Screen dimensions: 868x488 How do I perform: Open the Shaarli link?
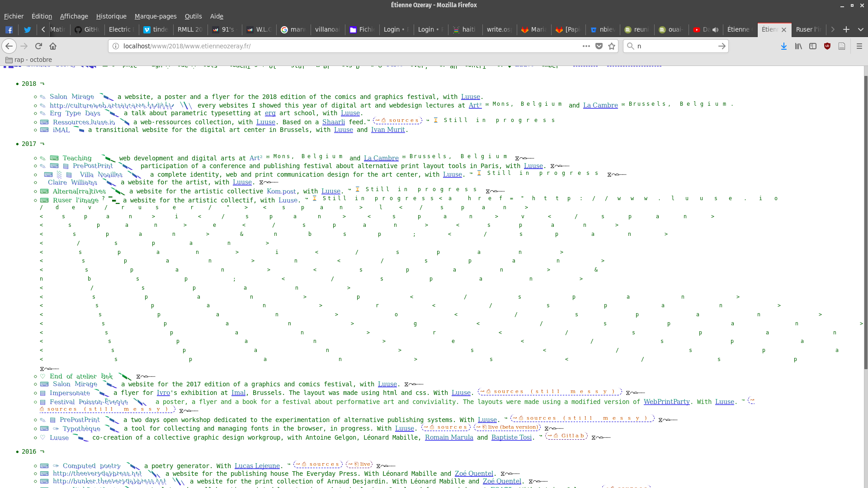[333, 122]
